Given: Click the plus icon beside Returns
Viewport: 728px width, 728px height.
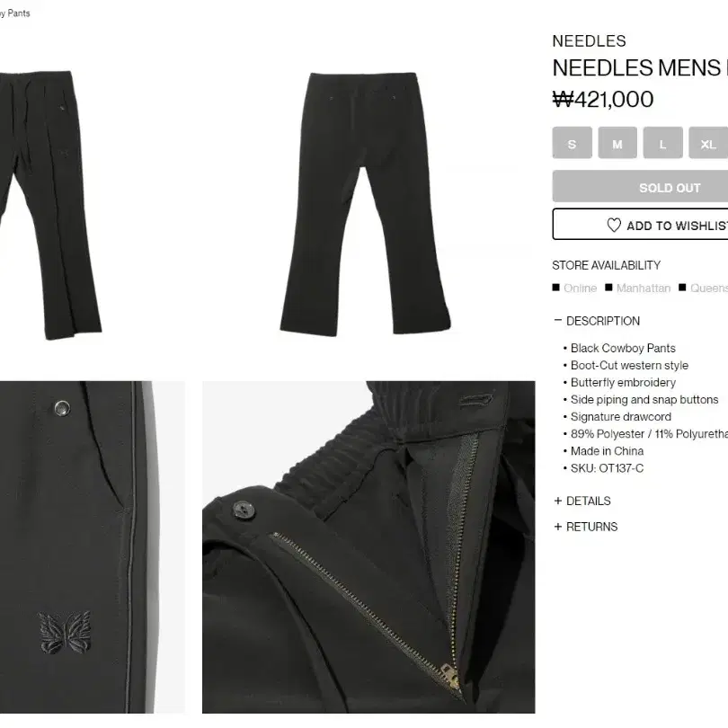Looking at the screenshot, I should 557,527.
